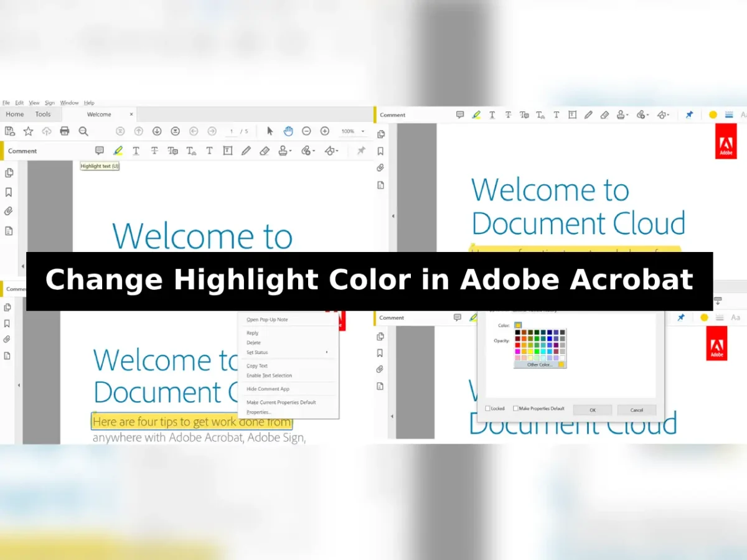Select the Pencil tool in the top-right window
Screen dimensions: 747x560
[588, 114]
